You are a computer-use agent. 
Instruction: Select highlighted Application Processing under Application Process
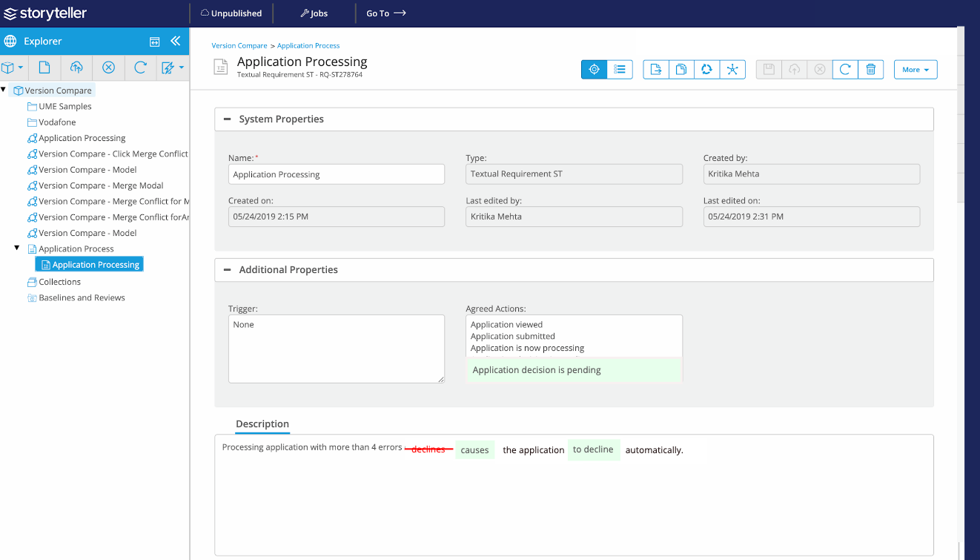tap(89, 264)
